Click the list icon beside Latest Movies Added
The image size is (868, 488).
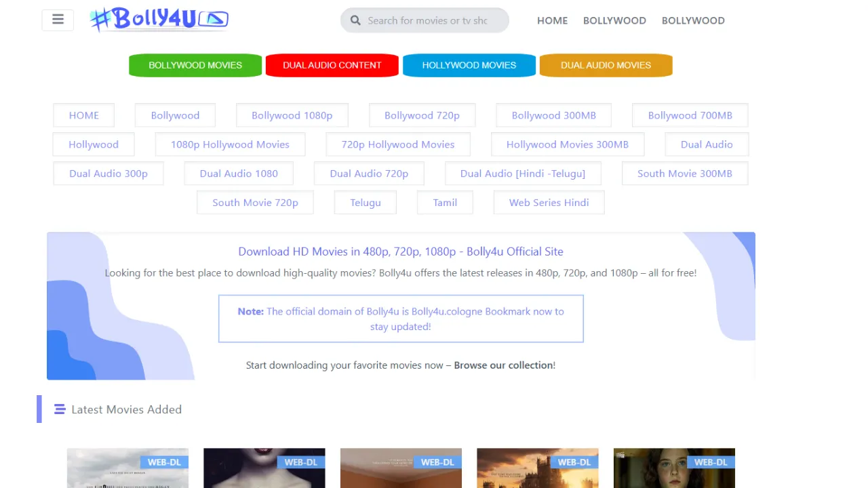coord(60,409)
